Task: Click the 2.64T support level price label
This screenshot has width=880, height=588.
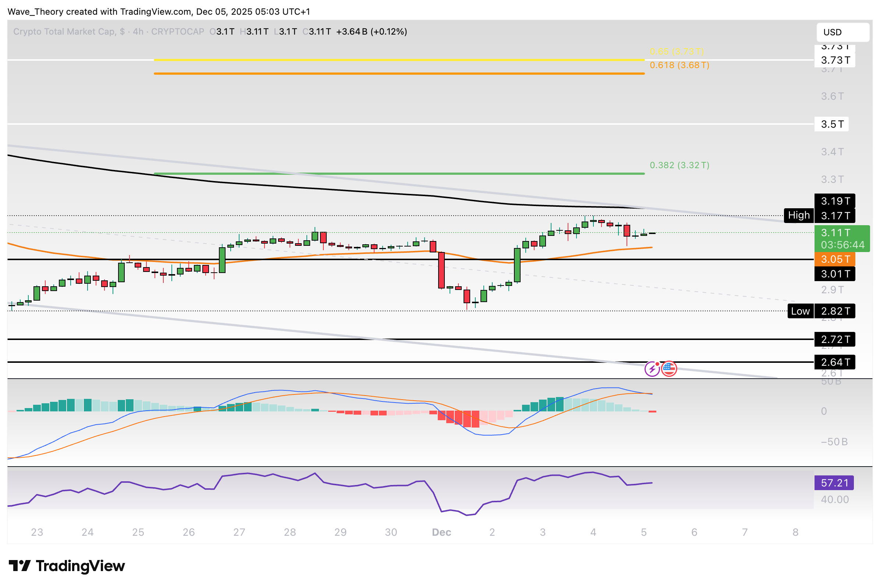Action: [835, 362]
